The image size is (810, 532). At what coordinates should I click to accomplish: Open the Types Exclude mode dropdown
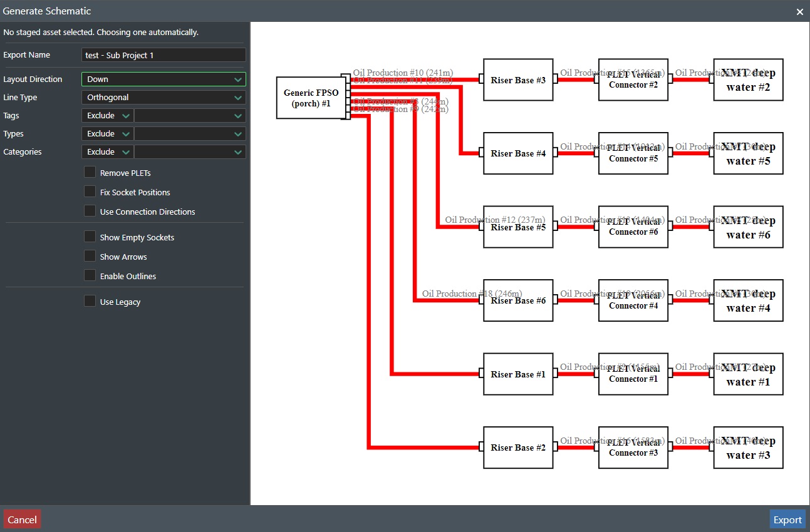[x=107, y=134]
